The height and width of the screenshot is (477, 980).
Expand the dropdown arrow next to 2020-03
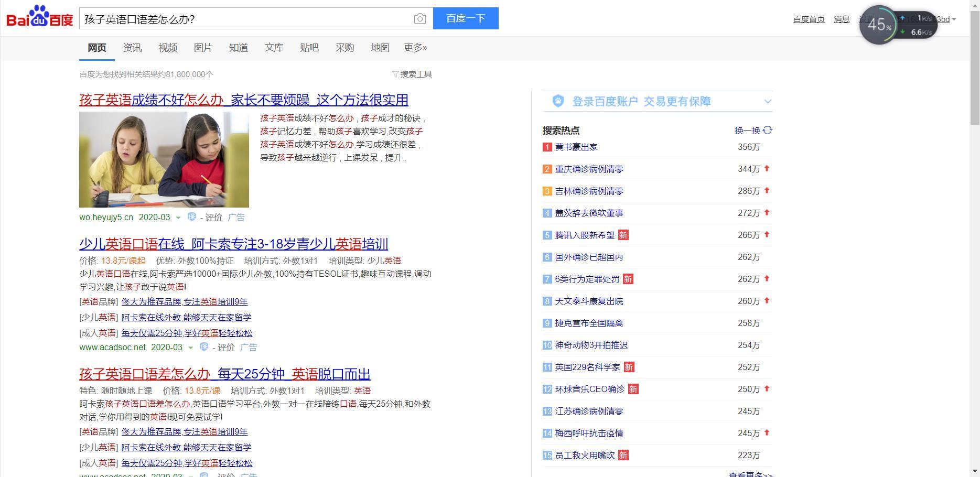coord(178,217)
